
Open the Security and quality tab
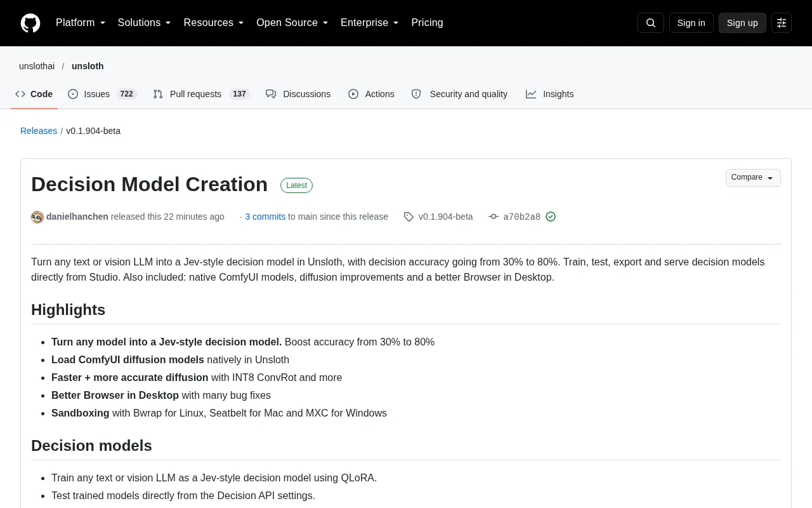coord(459,94)
